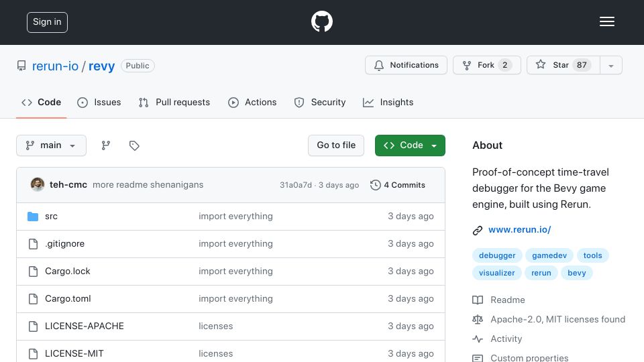Open the main branch selector dropdown

pos(52,145)
